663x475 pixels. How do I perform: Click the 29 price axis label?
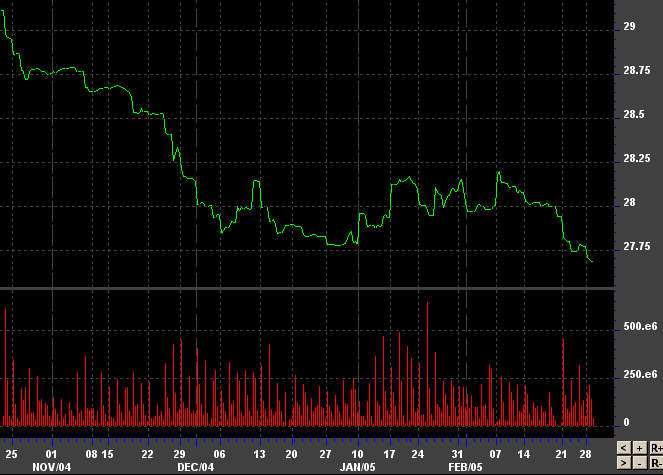(x=629, y=27)
